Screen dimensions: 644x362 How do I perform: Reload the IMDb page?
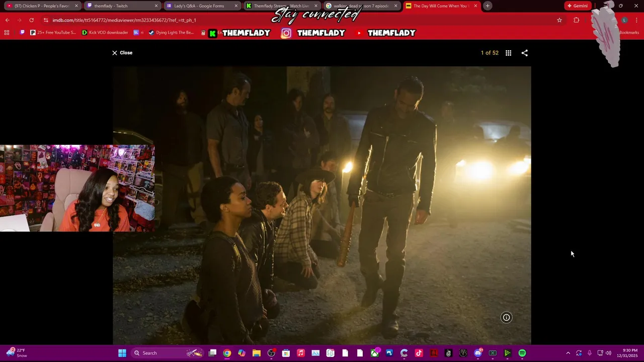tap(31, 20)
